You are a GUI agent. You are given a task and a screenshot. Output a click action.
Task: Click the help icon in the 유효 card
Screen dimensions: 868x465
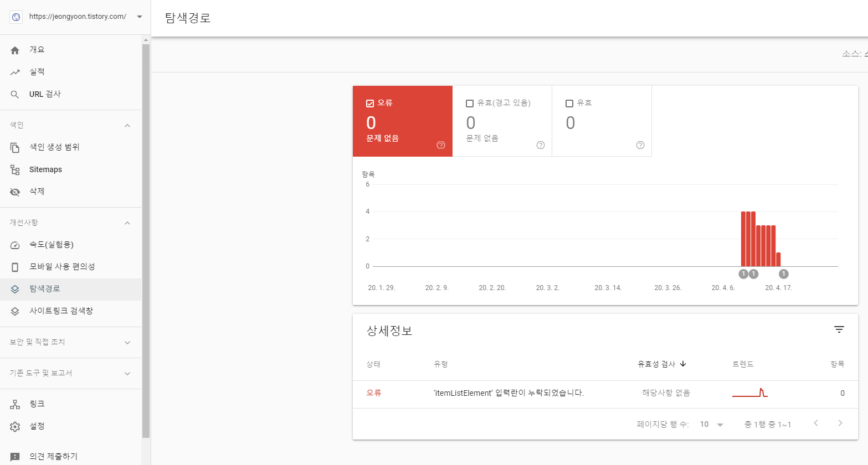640,145
